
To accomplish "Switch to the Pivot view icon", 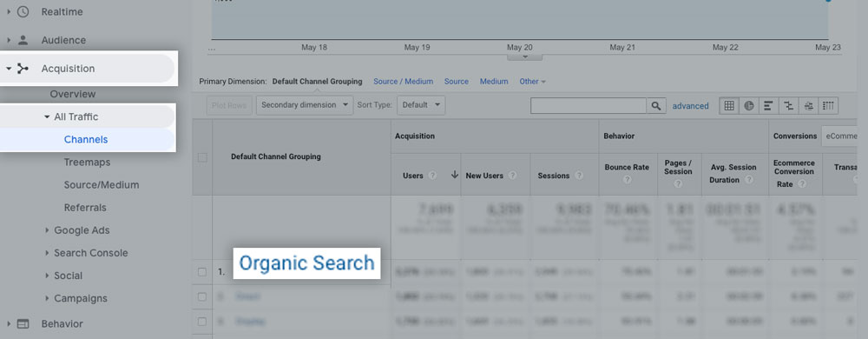I will [x=828, y=105].
